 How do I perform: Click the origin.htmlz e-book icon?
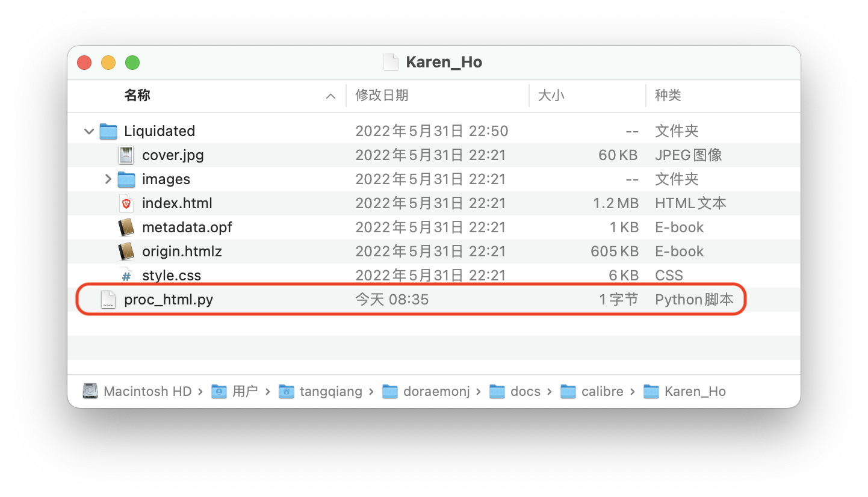(x=126, y=251)
